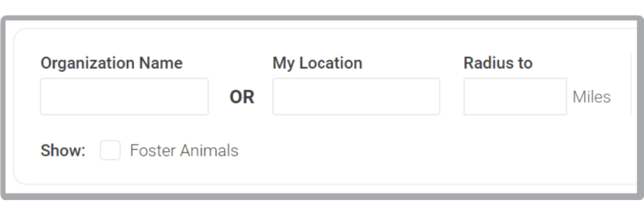Focus the My Location text box
644x215 pixels.
click(356, 97)
